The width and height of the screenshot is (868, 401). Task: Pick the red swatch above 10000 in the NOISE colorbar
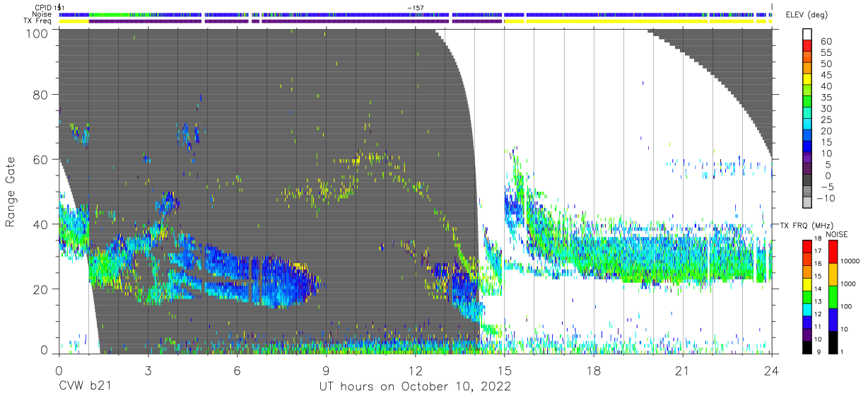pyautogui.click(x=833, y=251)
